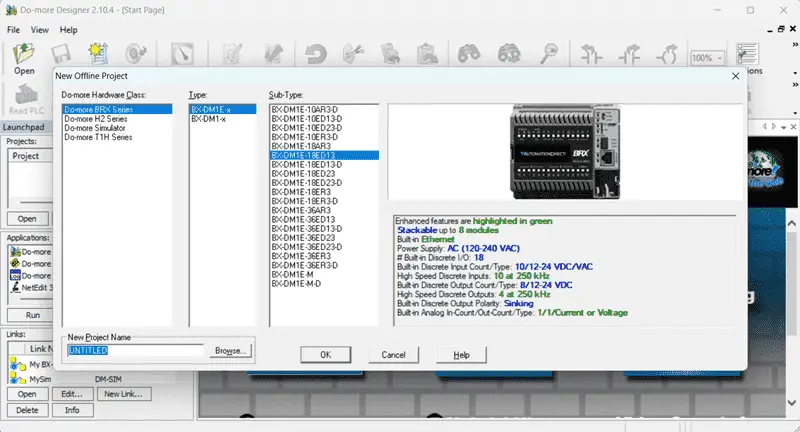Click the Next Rung ladder-arrow toolbar icon

coord(630,54)
